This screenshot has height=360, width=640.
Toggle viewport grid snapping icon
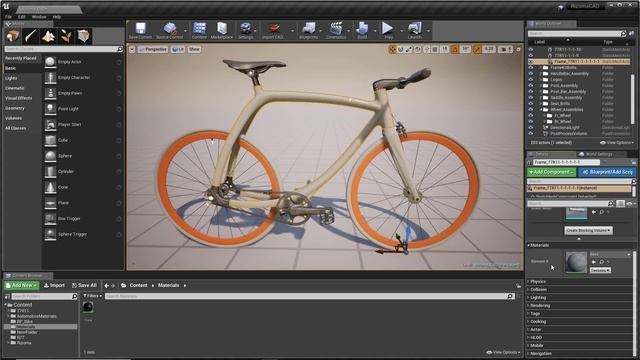point(435,49)
